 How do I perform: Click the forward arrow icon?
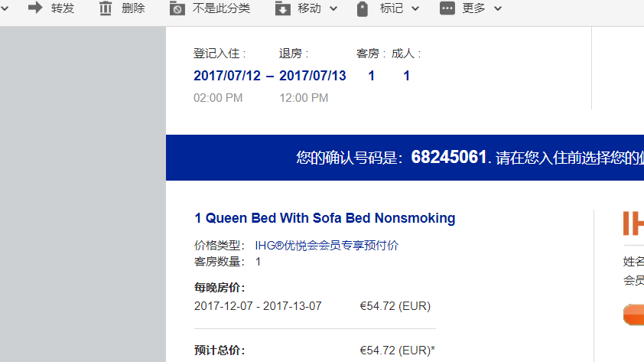point(35,8)
